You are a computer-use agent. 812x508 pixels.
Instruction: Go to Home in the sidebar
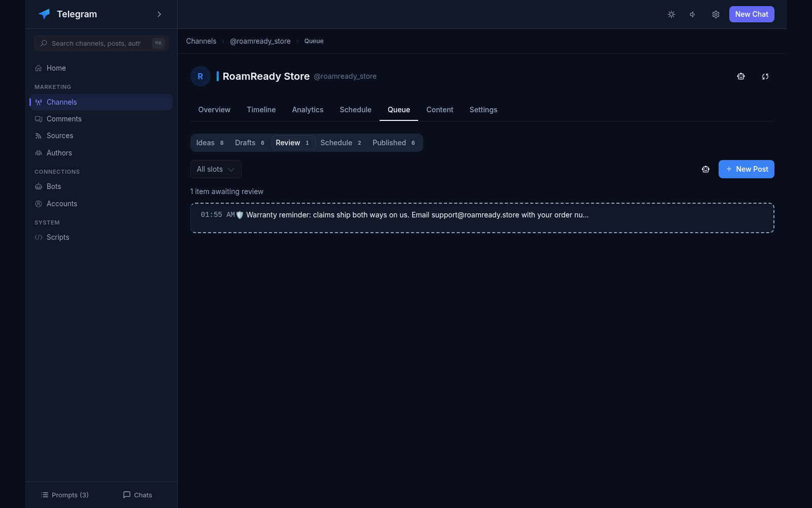(x=101, y=68)
